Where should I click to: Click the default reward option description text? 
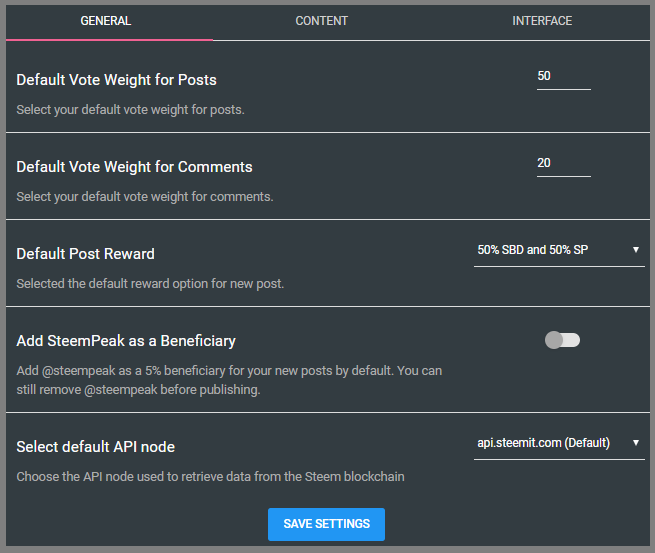click(x=150, y=283)
